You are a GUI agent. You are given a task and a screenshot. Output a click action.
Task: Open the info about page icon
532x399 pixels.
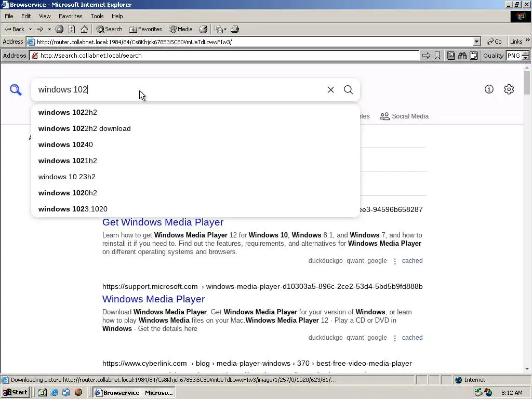pyautogui.click(x=489, y=89)
